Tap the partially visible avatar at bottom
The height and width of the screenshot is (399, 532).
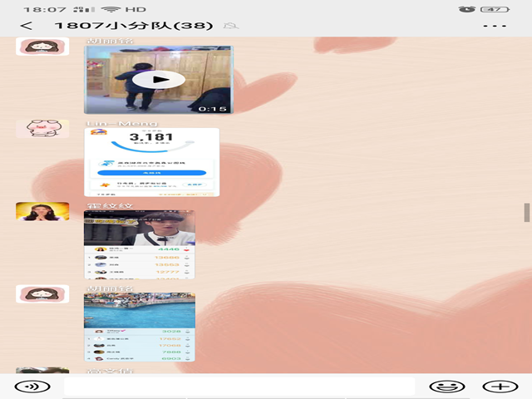pyautogui.click(x=42, y=371)
